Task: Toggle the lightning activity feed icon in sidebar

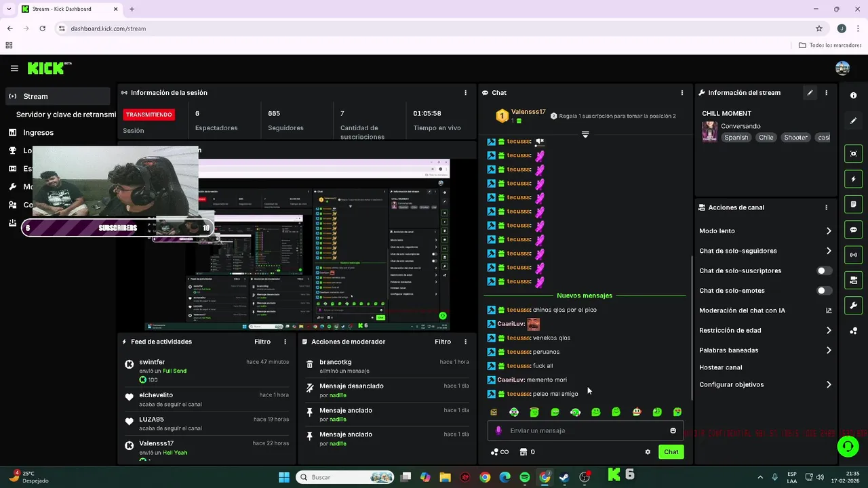Action: tap(853, 179)
